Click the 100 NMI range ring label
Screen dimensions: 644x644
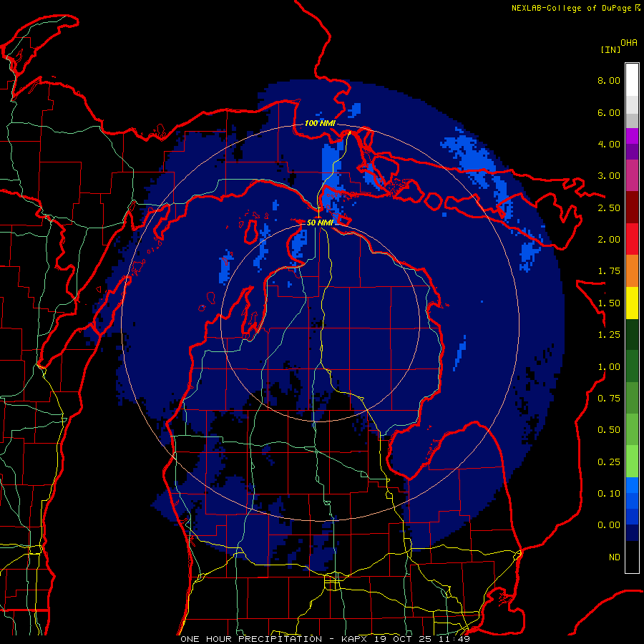click(x=320, y=123)
